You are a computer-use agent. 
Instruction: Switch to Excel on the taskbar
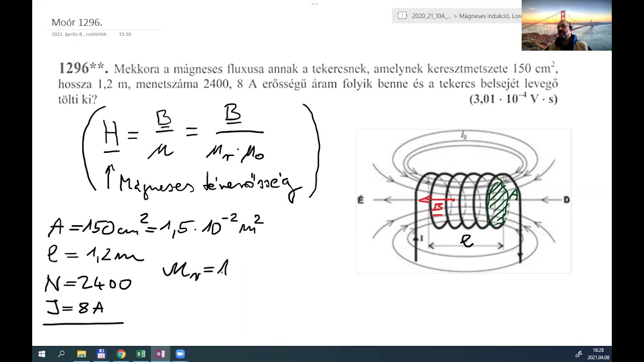tap(141, 354)
